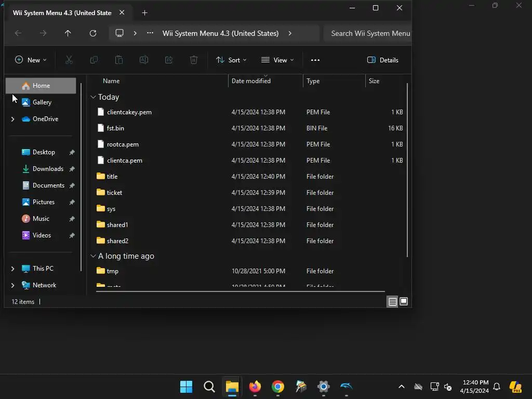Switch to details list view icon in status bar

click(393, 301)
